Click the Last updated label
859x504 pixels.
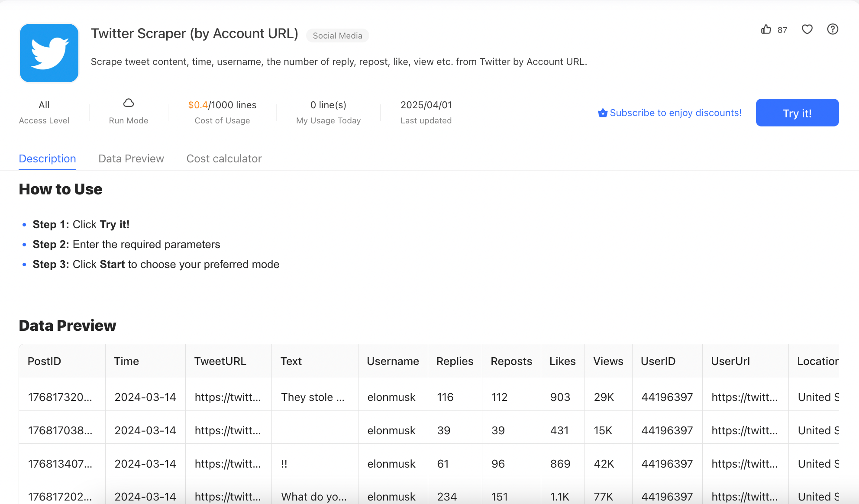(426, 120)
